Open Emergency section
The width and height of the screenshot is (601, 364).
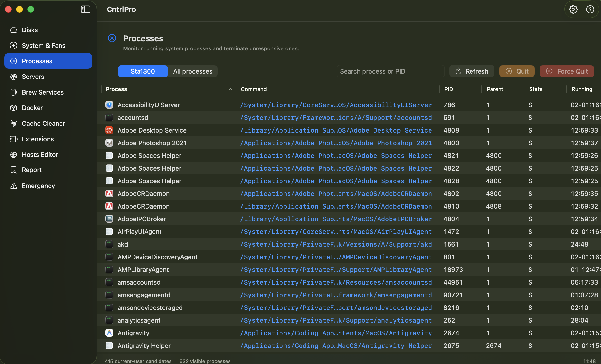click(48, 186)
